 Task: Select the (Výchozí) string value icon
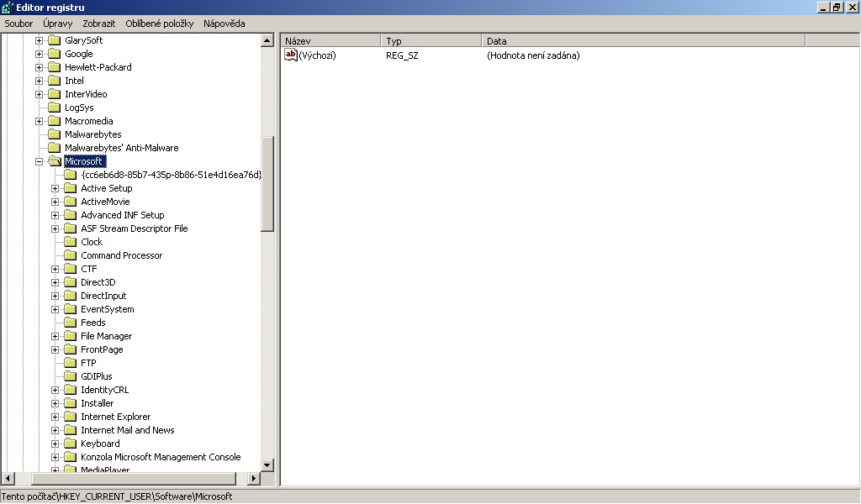(x=291, y=55)
